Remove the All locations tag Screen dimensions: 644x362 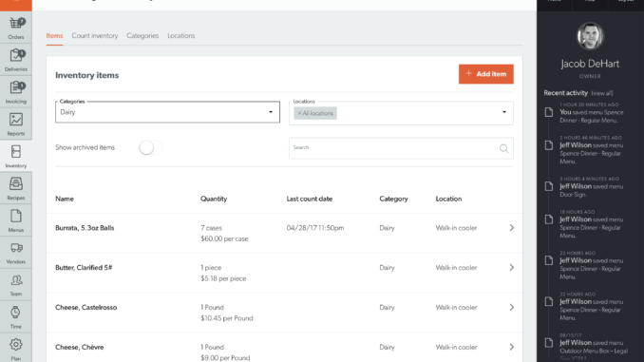299,113
